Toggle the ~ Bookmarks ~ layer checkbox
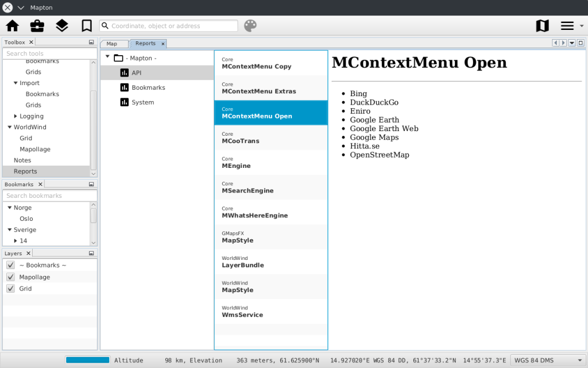 tap(10, 265)
